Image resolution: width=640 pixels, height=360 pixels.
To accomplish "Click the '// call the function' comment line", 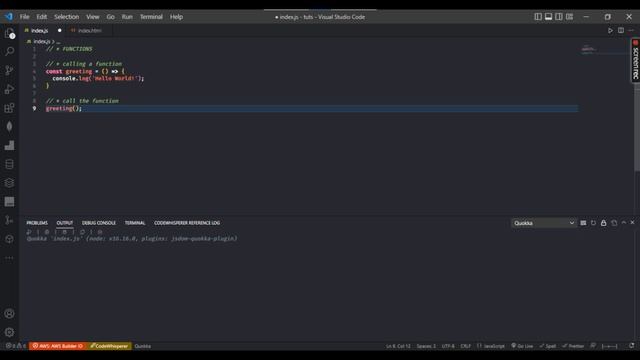I will click(x=82, y=101).
